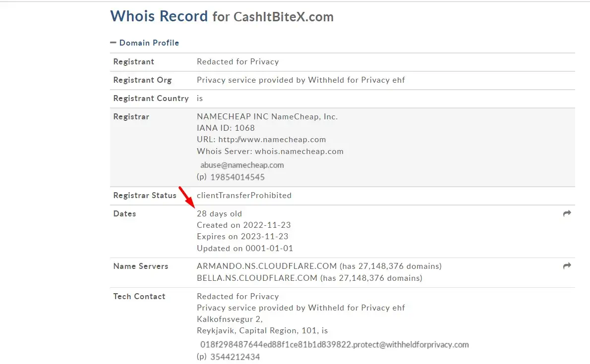Click the Registrar label
The image size is (590, 364).
pos(131,117)
